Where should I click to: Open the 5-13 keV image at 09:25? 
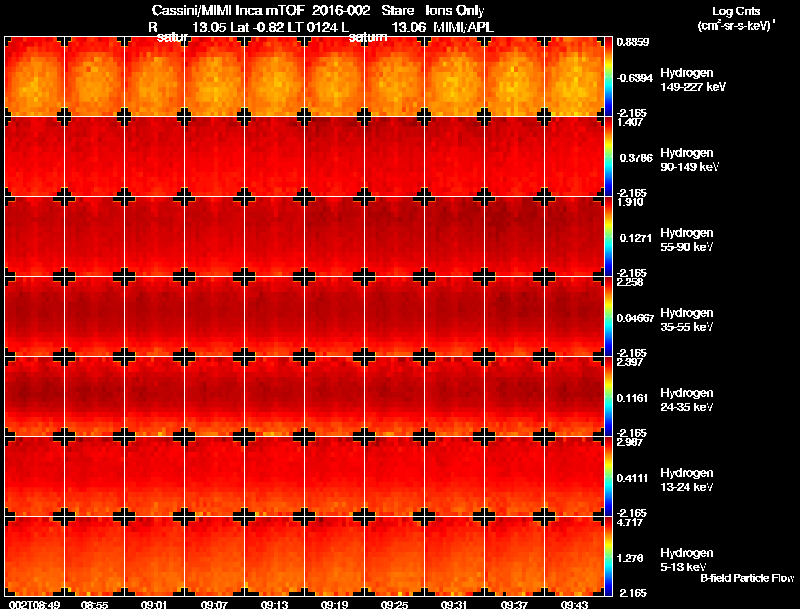(394, 557)
